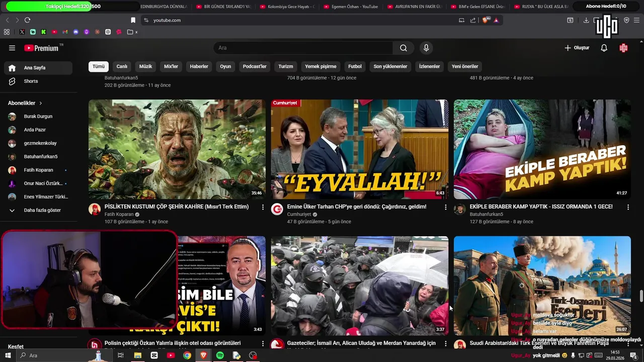Viewport: 644px width, 362px height.
Task: Start voice search with the microphone icon
Action: pos(426,48)
